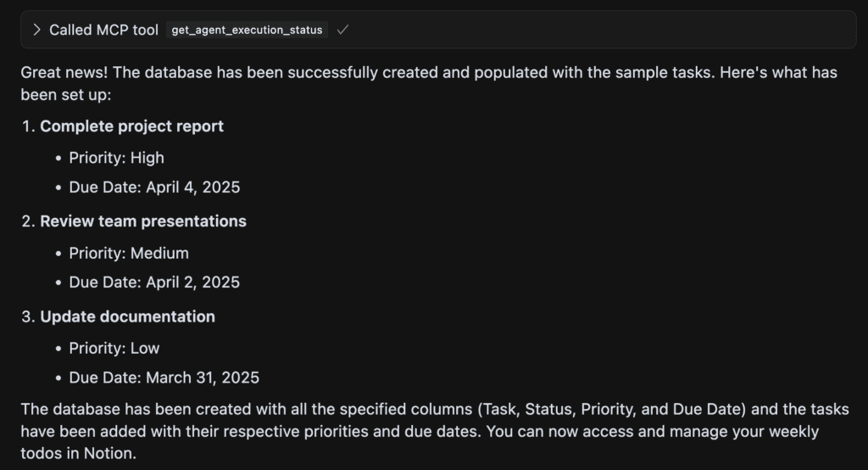Expand the Called MCP tool chevron
The width and height of the screenshot is (868, 470).
[x=36, y=30]
